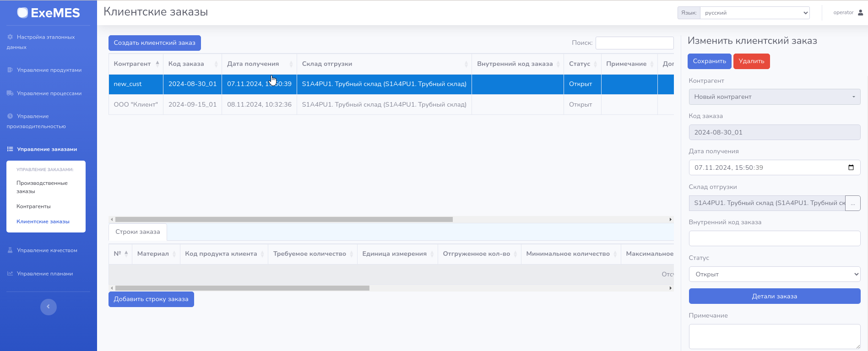The height and width of the screenshot is (351, 868).
Task: Collapse the sidebar with the chevron button
Action: point(48,307)
